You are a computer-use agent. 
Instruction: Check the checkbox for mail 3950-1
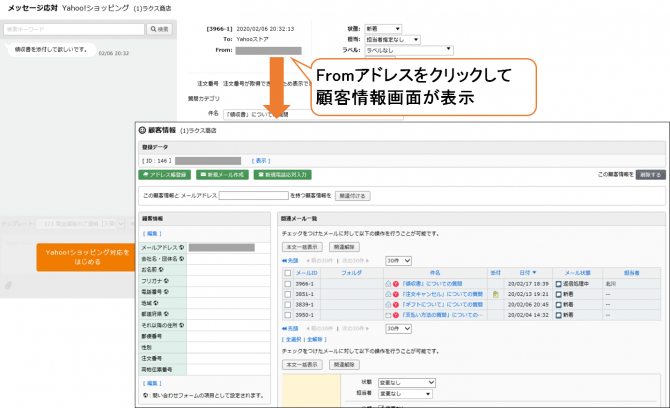coord(288,315)
